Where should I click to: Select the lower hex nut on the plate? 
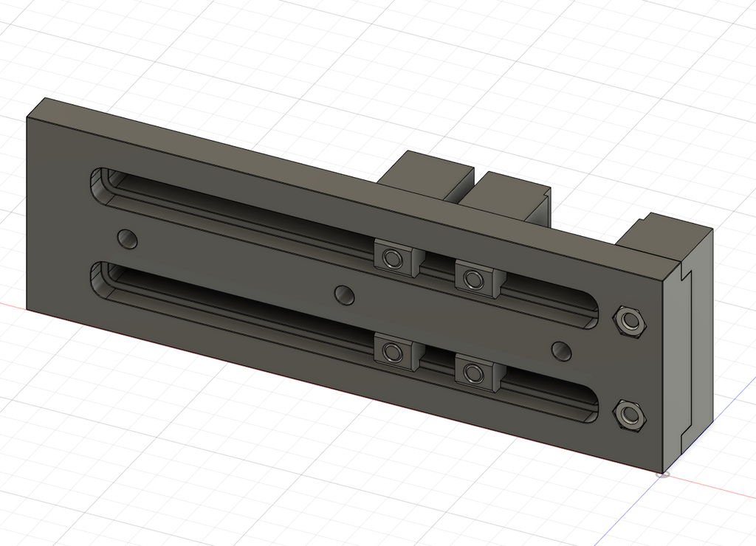[629, 415]
